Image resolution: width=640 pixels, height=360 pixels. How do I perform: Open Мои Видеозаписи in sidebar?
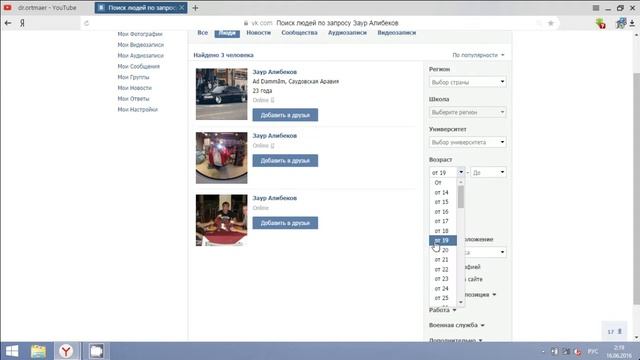click(140, 45)
